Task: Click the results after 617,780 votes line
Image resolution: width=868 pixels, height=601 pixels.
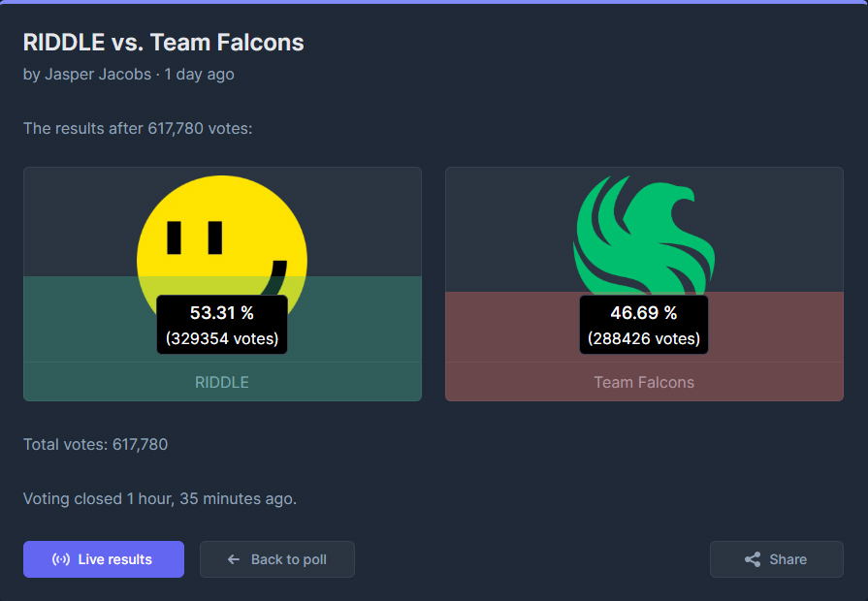Action: (x=138, y=128)
